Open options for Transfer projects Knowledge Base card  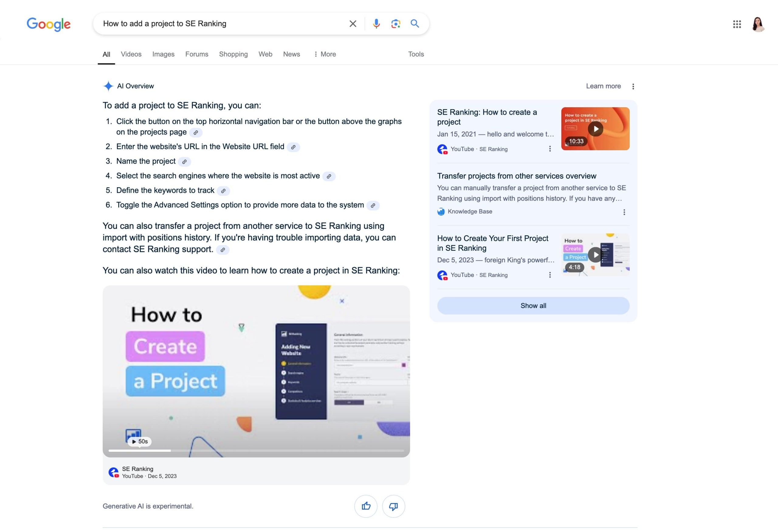624,212
